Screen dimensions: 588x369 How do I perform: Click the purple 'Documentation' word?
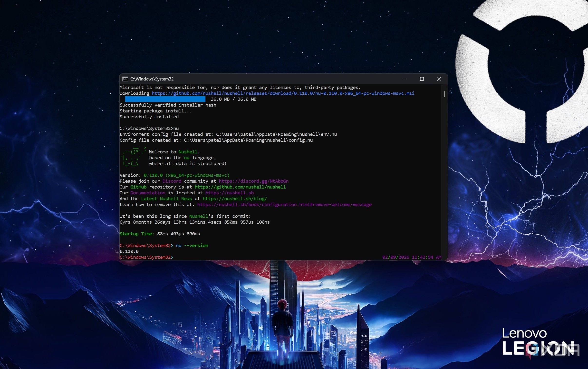147,193
